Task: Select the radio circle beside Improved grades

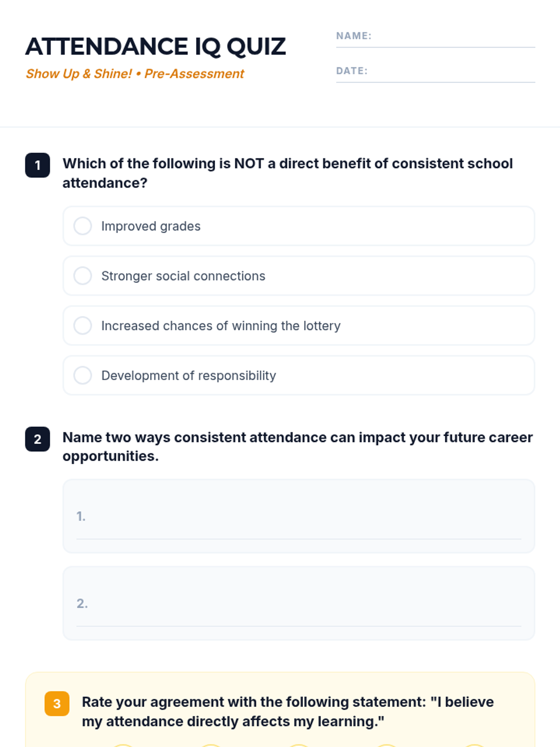Action: point(83,226)
